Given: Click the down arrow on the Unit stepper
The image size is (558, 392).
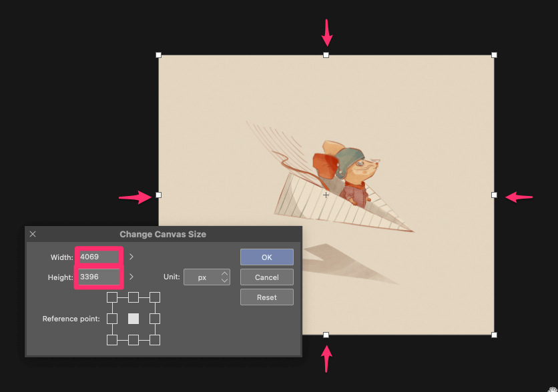Looking at the screenshot, I should pyautogui.click(x=224, y=280).
